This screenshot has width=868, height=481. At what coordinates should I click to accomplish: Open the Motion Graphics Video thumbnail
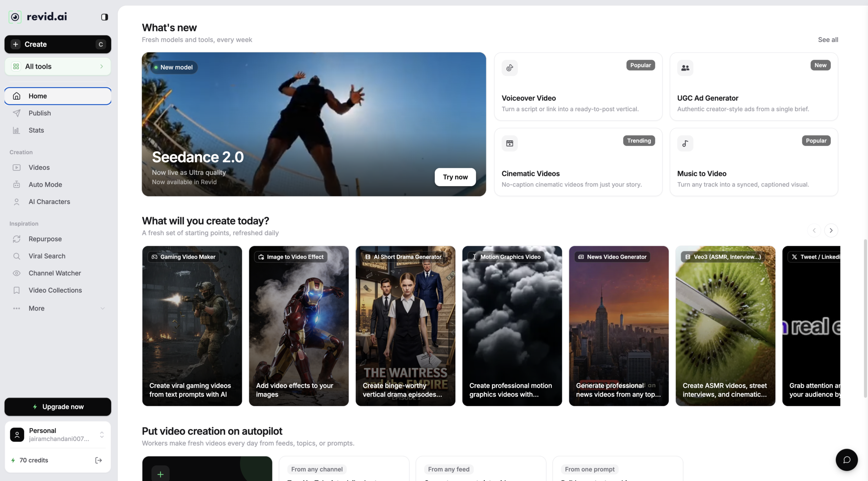tap(512, 326)
